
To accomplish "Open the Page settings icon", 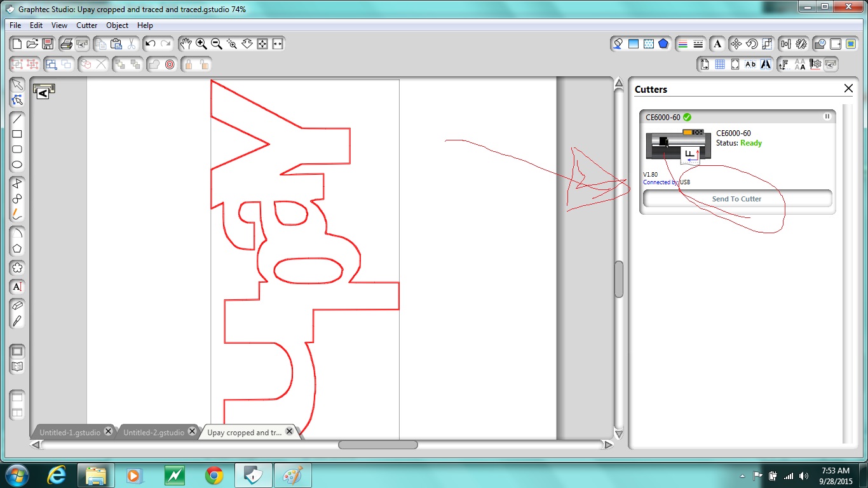I will point(704,64).
